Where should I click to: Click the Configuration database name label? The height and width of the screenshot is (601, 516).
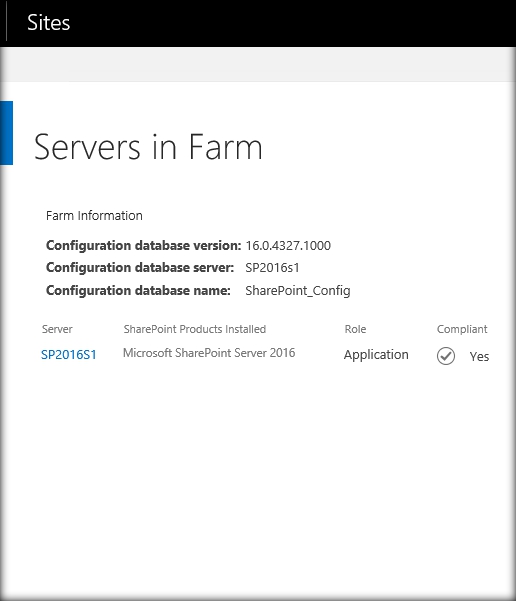(x=138, y=291)
